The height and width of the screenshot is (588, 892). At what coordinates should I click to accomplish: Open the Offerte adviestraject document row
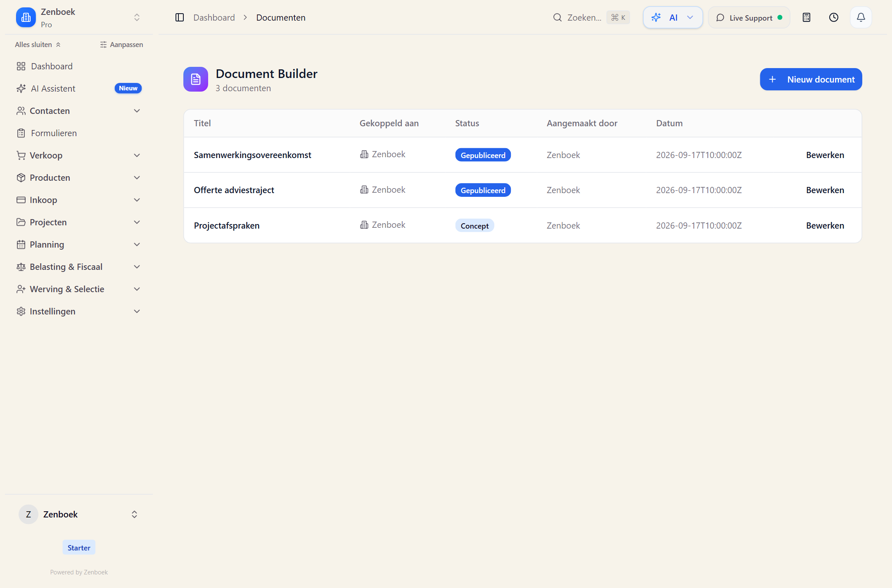[x=522, y=190]
